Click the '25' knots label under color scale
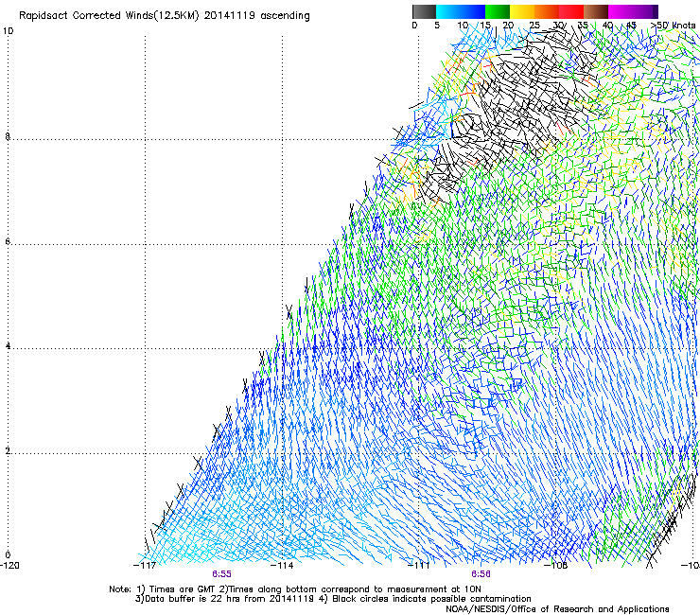This screenshot has height=615, width=700. coord(534,26)
